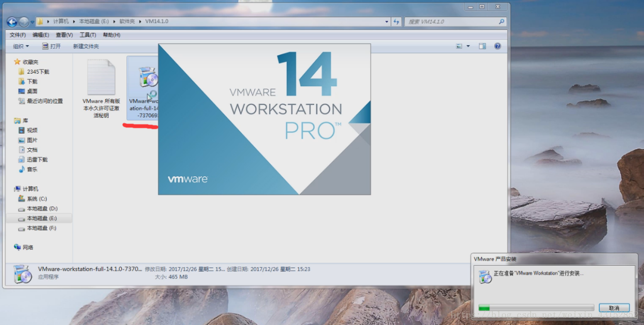Click the file name VMware-workstation-full-14.1.0 in details pane
644x325 pixels.
click(x=90, y=269)
